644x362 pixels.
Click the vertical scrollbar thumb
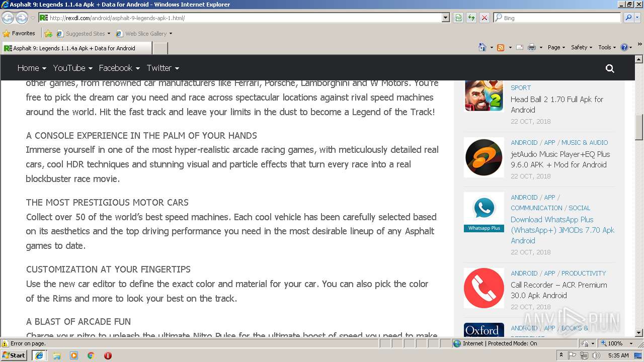(x=639, y=127)
